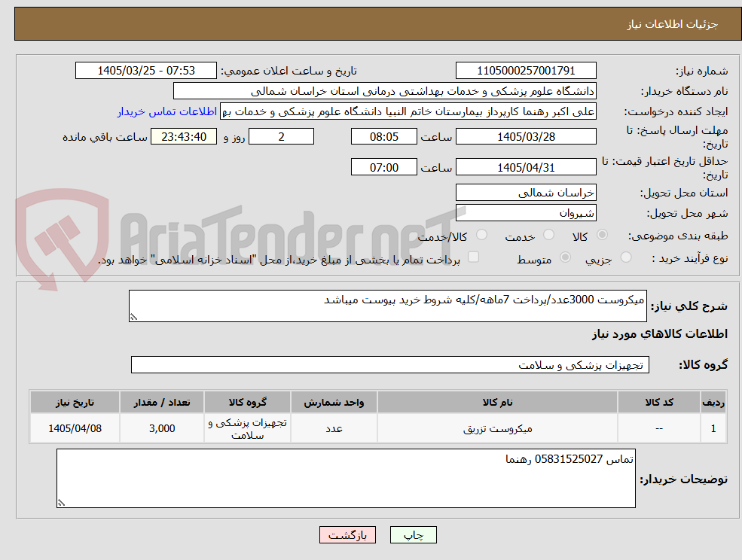This screenshot has height=560, width=742.
Task: Click the resize handle of the buyer notes textarea
Action: 61,504
